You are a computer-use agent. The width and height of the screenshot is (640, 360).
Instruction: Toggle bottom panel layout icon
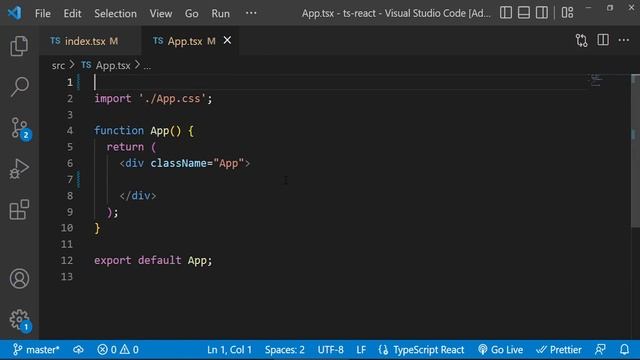pos(524,13)
